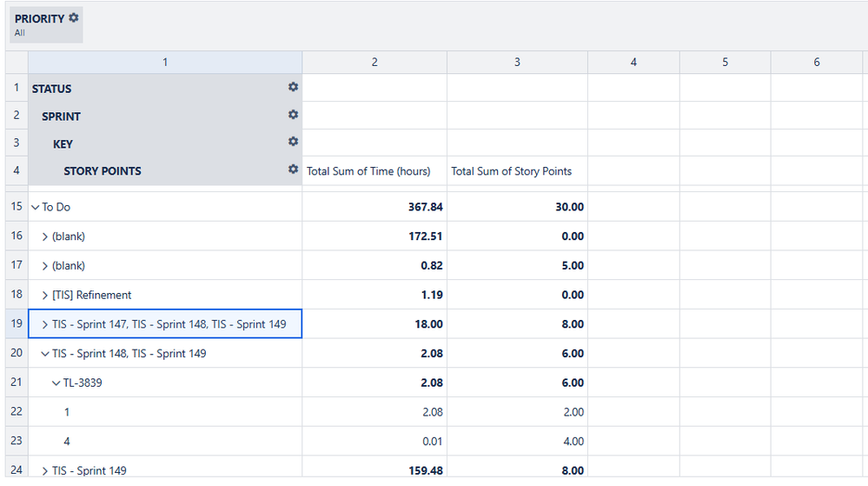868x486 pixels.
Task: Open the PRIORITY filter gear settings
Action: 74,17
